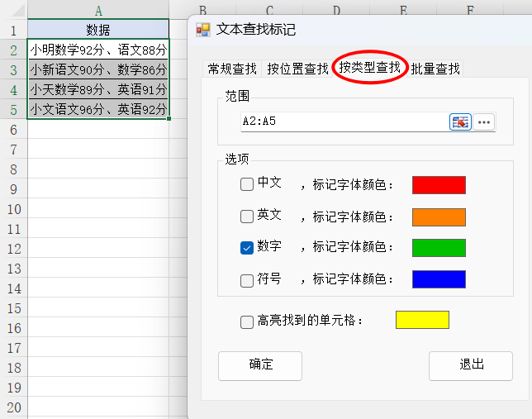Change the green swatch for 数字

(439, 248)
